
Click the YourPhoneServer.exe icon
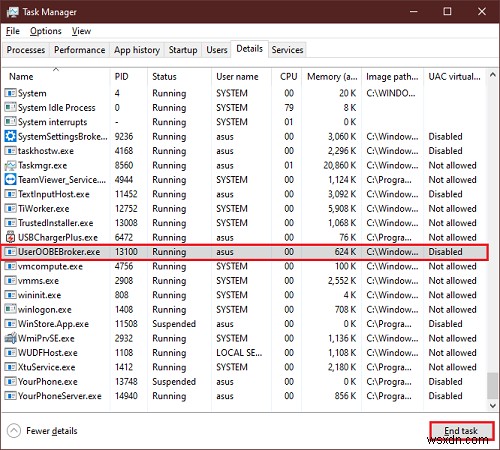[10, 396]
